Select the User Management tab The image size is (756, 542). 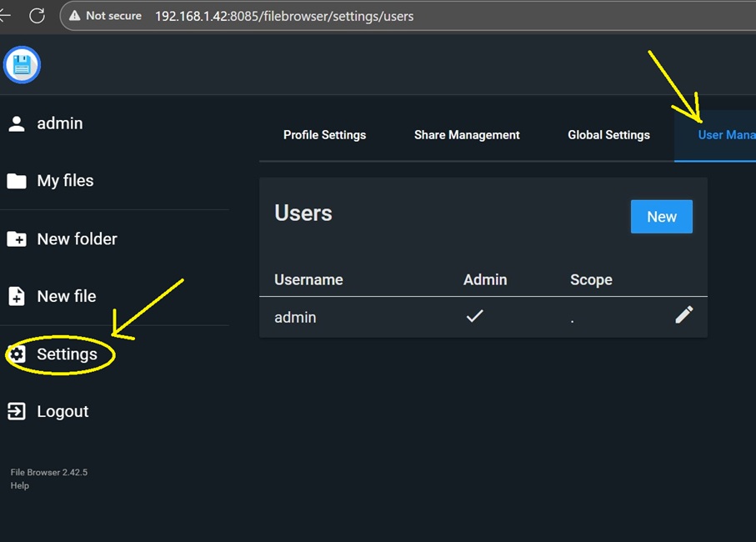[725, 135]
